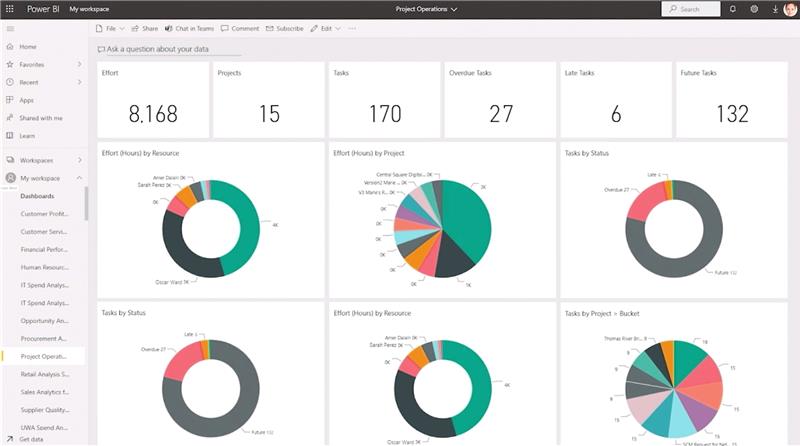Open the user profile avatar
This screenshot has width=800, height=446.
point(790,9)
